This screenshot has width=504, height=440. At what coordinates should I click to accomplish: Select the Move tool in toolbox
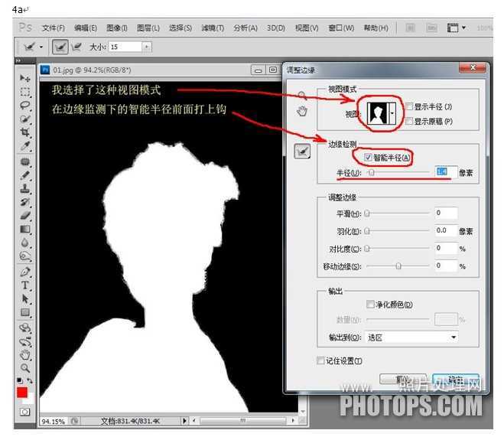tap(25, 78)
